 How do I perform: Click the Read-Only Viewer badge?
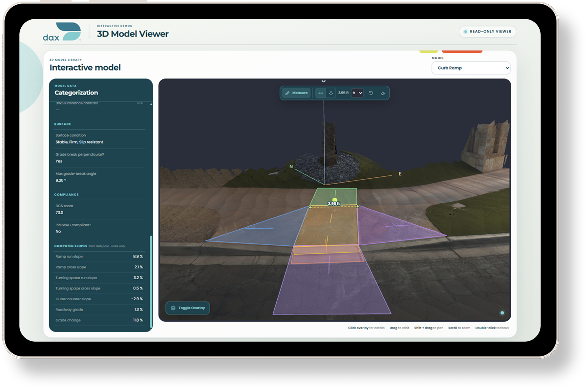[x=488, y=32]
